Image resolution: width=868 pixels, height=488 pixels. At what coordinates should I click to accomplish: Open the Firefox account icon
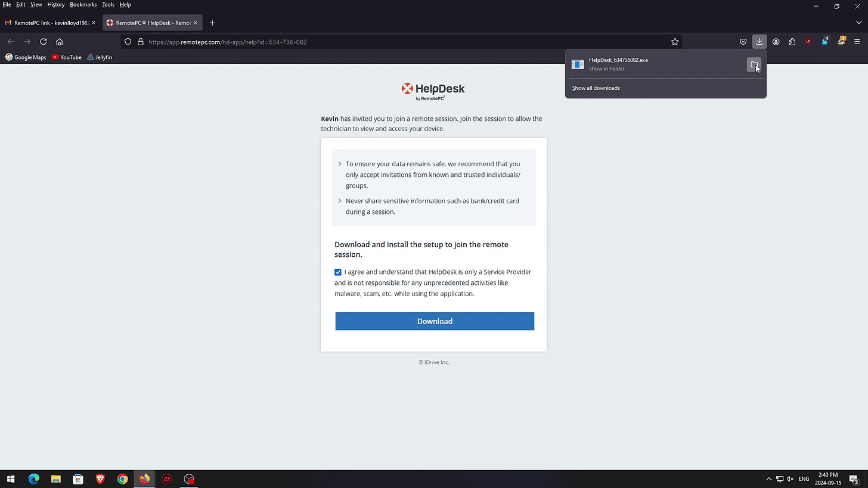[x=776, y=42]
